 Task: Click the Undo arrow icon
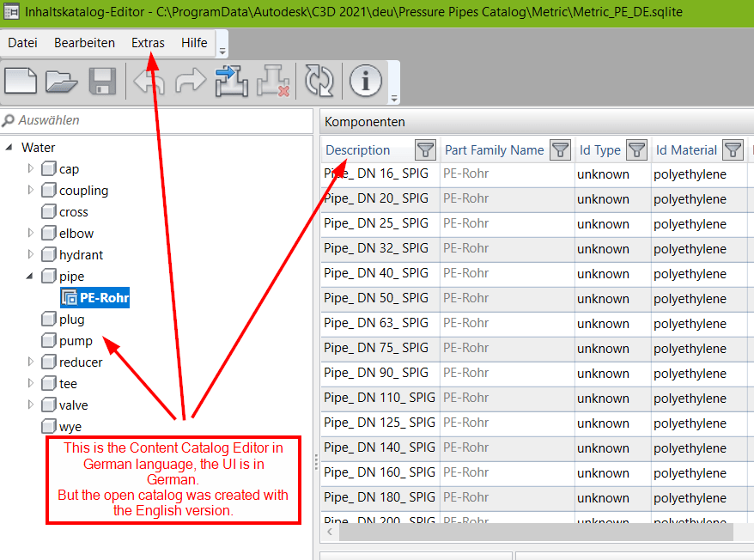pyautogui.click(x=149, y=81)
